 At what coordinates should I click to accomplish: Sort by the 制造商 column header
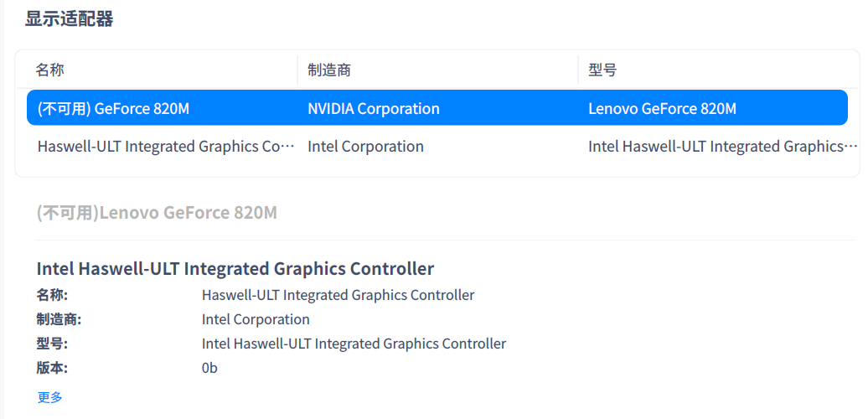pyautogui.click(x=328, y=70)
